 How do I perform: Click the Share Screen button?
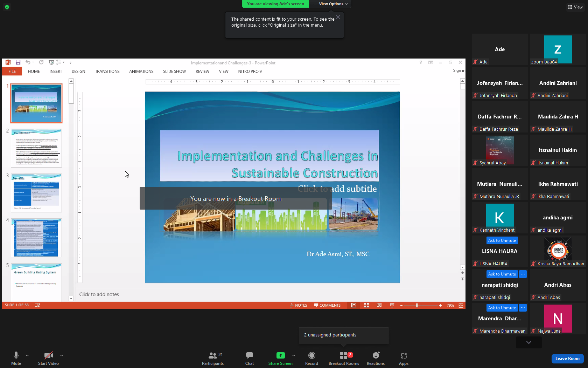pos(280,358)
